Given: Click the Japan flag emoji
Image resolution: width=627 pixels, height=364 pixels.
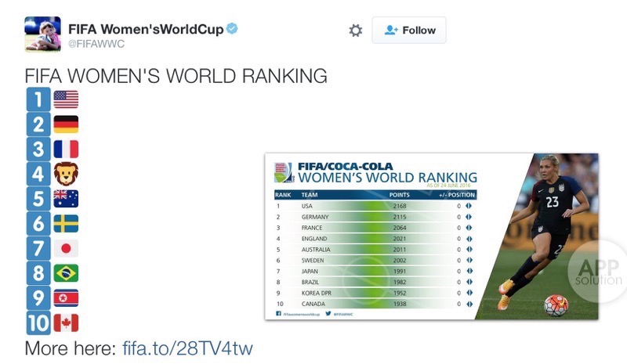Looking at the screenshot, I should click(66, 249).
